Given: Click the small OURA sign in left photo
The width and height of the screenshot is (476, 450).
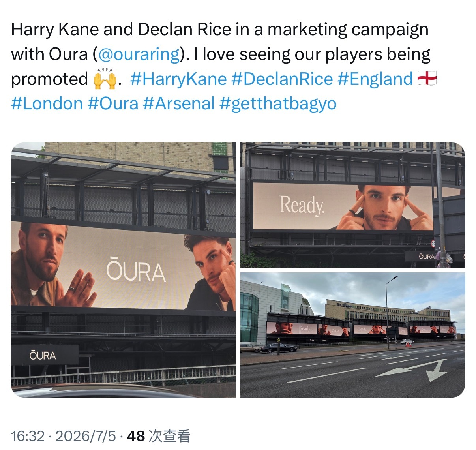Looking at the screenshot, I should click(x=43, y=356).
